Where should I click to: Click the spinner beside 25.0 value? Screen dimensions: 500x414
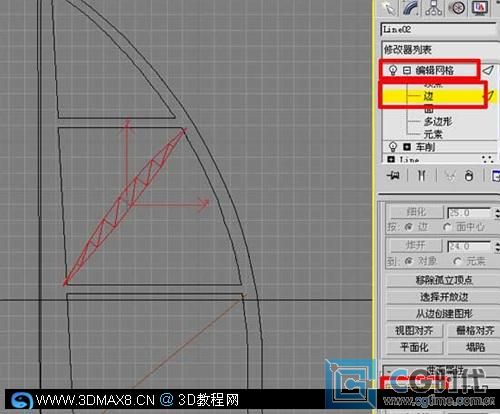pos(497,213)
